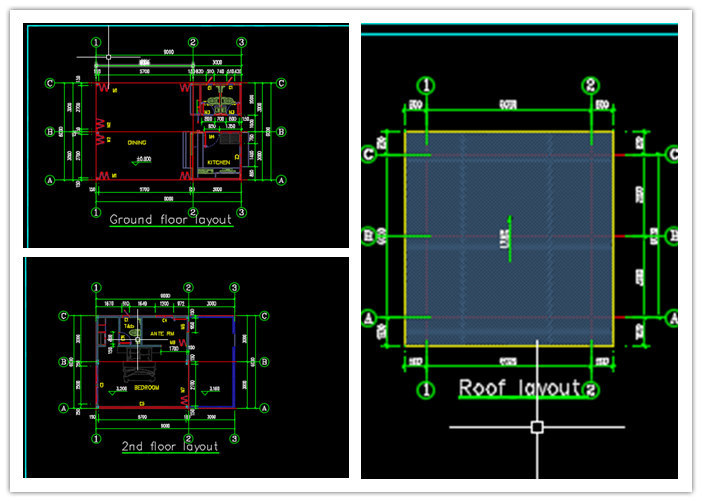Click the crosshair cursor box in ground floor view

point(109,59)
